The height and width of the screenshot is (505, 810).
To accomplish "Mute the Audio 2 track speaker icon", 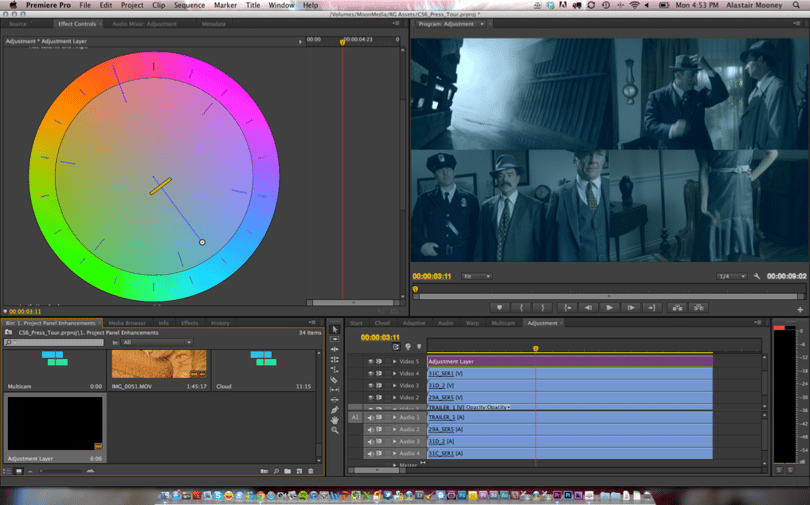I will (x=370, y=429).
